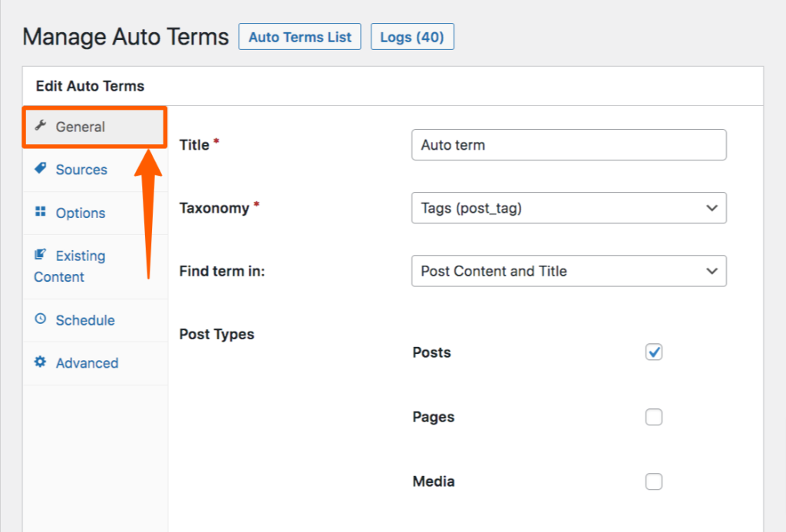Viewport: 786px width, 532px height.
Task: Click the Manage Auto Terms heading
Action: 125,37
